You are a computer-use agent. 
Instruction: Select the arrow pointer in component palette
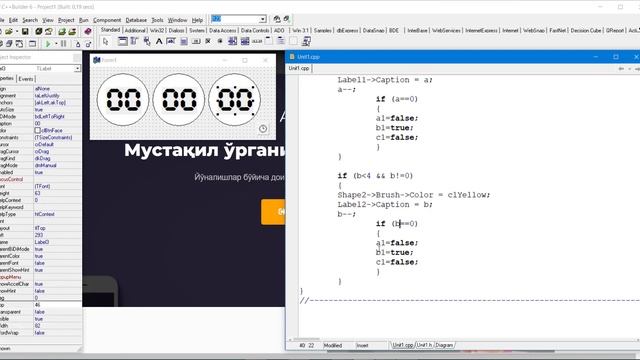(105, 41)
